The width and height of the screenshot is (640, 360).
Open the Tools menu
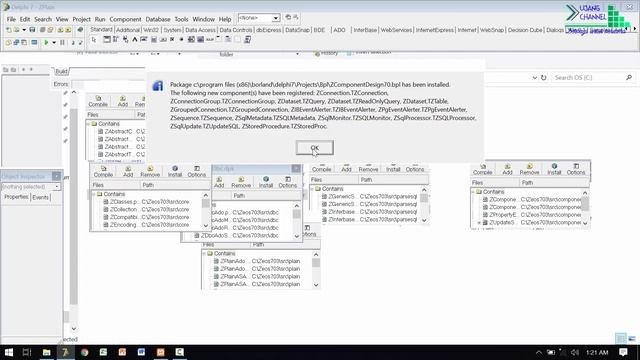point(181,19)
